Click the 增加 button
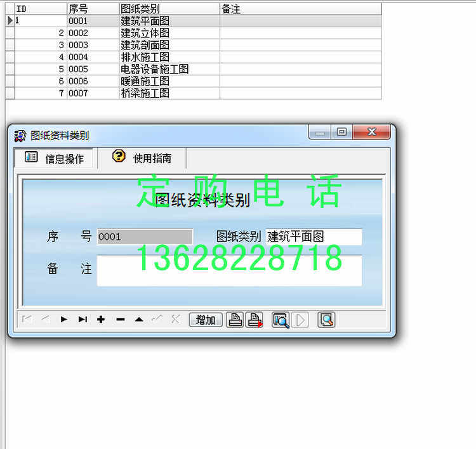This screenshot has width=476, height=449. 206,320
